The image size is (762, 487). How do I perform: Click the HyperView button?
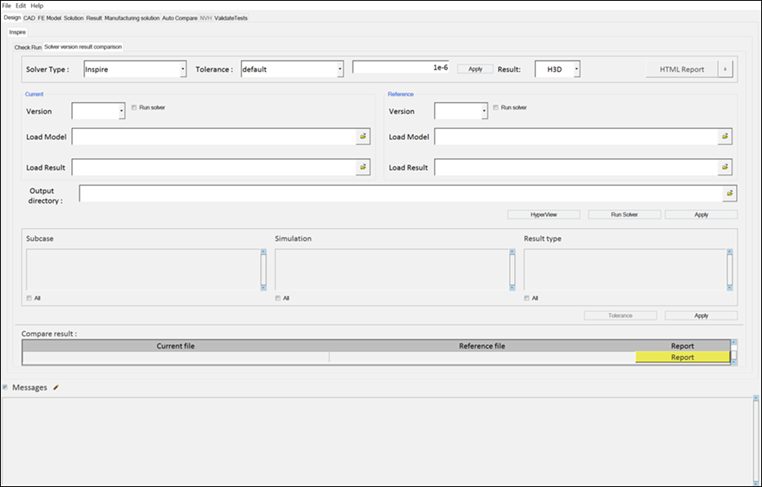[543, 214]
